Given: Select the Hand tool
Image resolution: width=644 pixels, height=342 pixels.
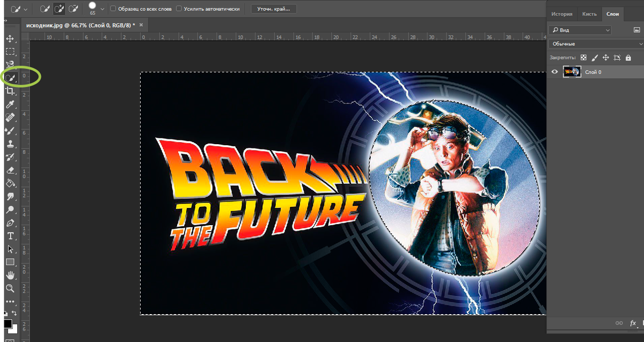Looking at the screenshot, I should click(x=10, y=275).
